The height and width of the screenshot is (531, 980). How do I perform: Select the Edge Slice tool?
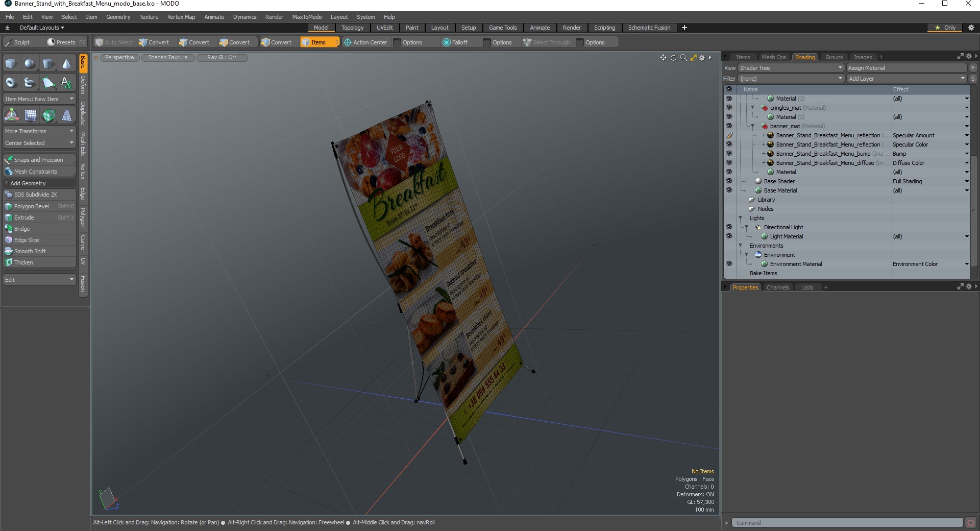click(x=39, y=240)
